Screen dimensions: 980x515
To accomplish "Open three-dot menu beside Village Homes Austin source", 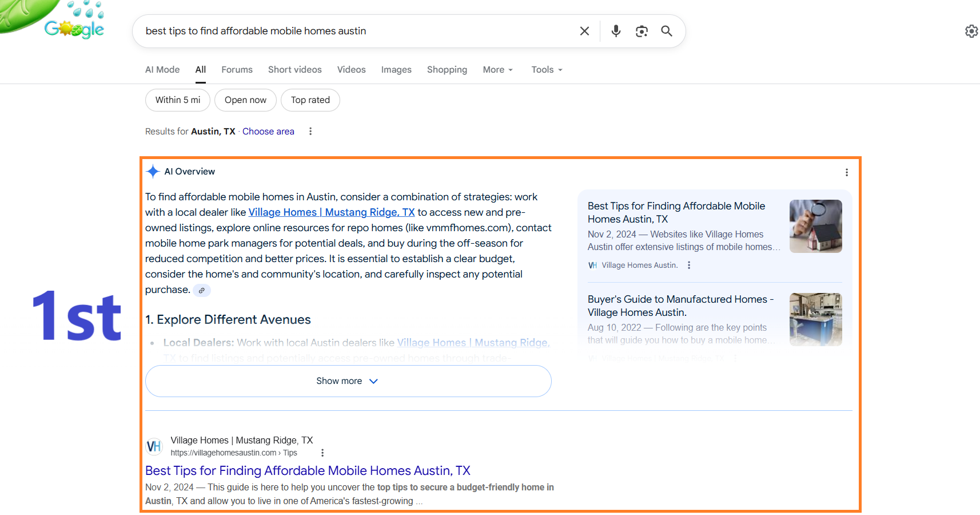I will [x=689, y=265].
